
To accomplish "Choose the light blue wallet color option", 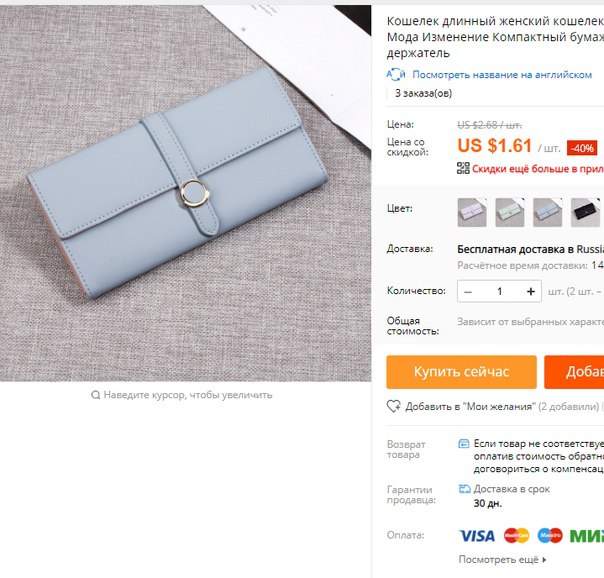I will (x=547, y=213).
